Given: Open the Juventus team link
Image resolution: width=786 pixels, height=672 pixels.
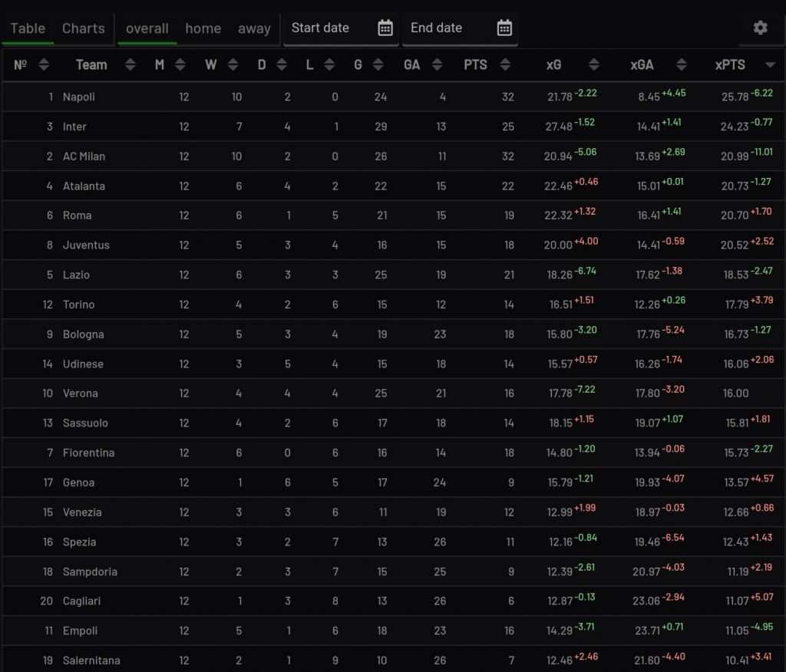Looking at the screenshot, I should coord(86,245).
